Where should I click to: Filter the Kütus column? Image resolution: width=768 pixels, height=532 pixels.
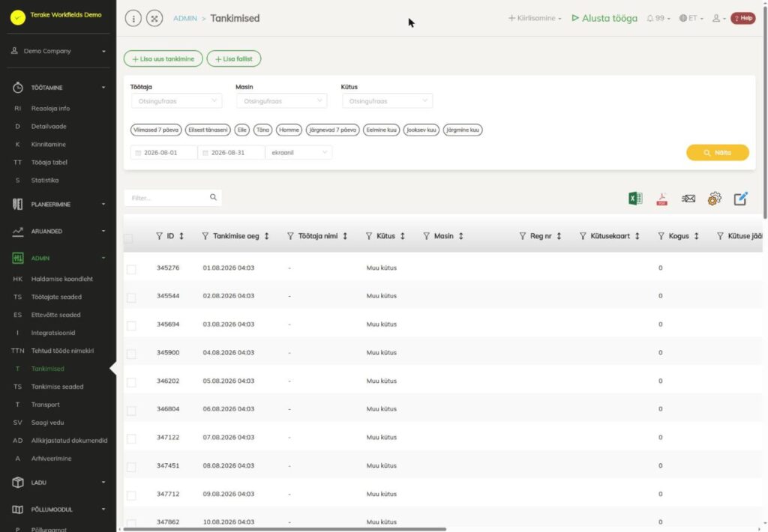tap(369, 236)
